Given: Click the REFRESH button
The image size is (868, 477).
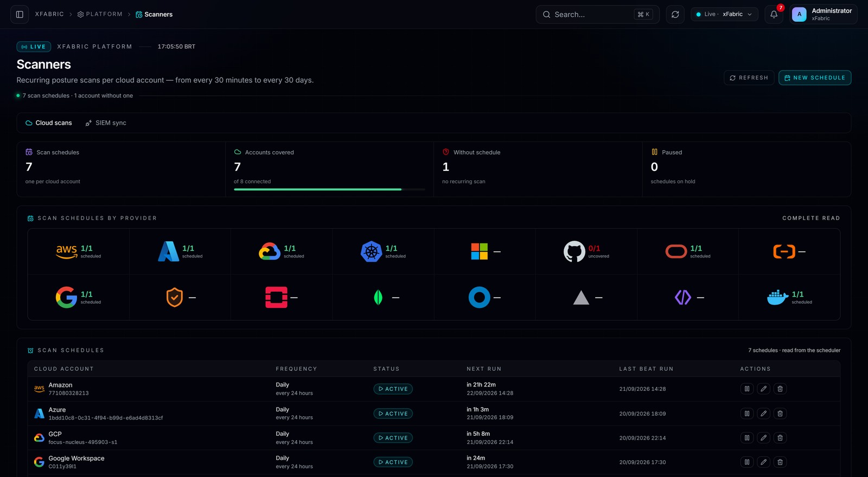Looking at the screenshot, I should tap(749, 78).
